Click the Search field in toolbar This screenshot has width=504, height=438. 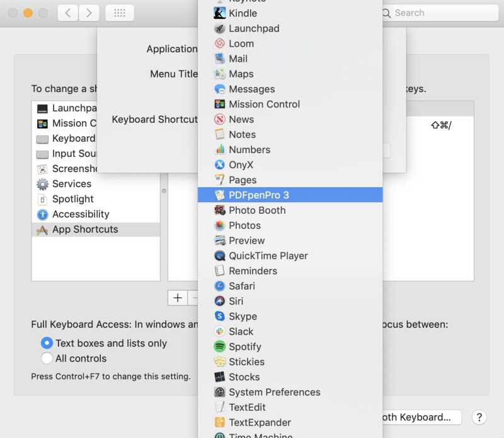435,13
